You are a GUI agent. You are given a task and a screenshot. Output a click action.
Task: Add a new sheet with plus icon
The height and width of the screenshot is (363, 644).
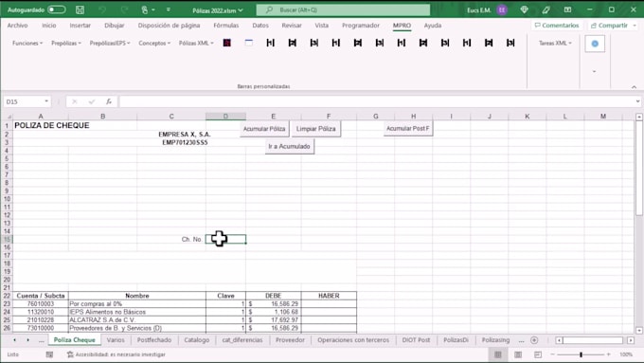534,340
